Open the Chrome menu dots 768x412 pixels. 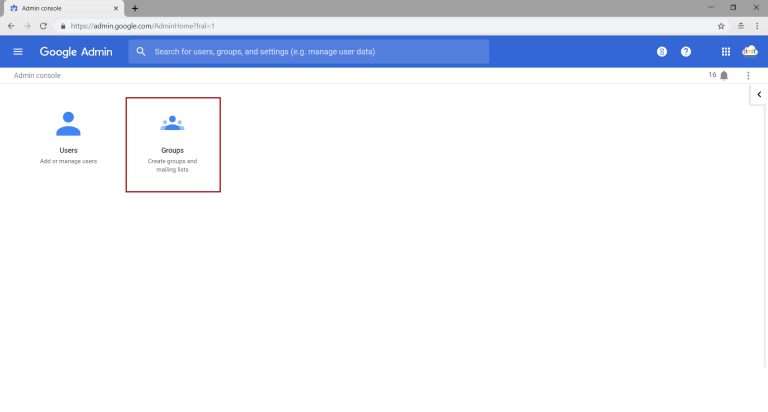[x=757, y=26]
